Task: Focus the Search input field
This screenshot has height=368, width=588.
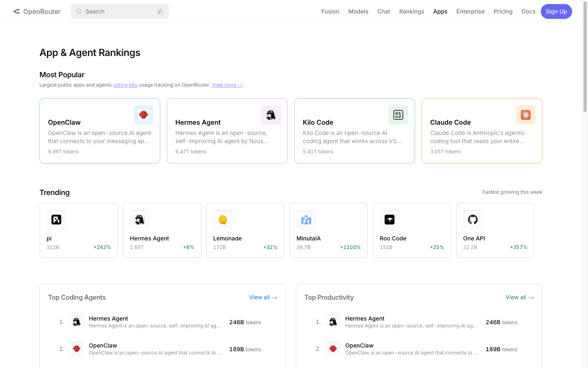Action: [x=120, y=11]
